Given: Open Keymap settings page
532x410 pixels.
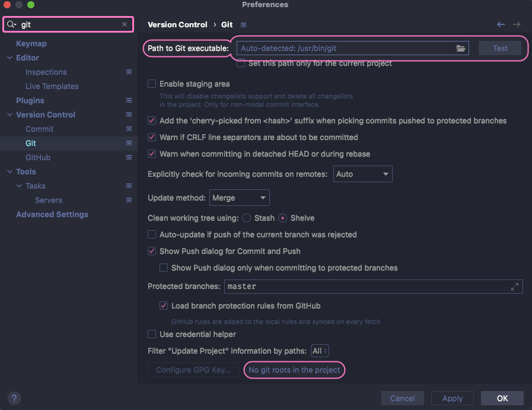Looking at the screenshot, I should pos(31,43).
